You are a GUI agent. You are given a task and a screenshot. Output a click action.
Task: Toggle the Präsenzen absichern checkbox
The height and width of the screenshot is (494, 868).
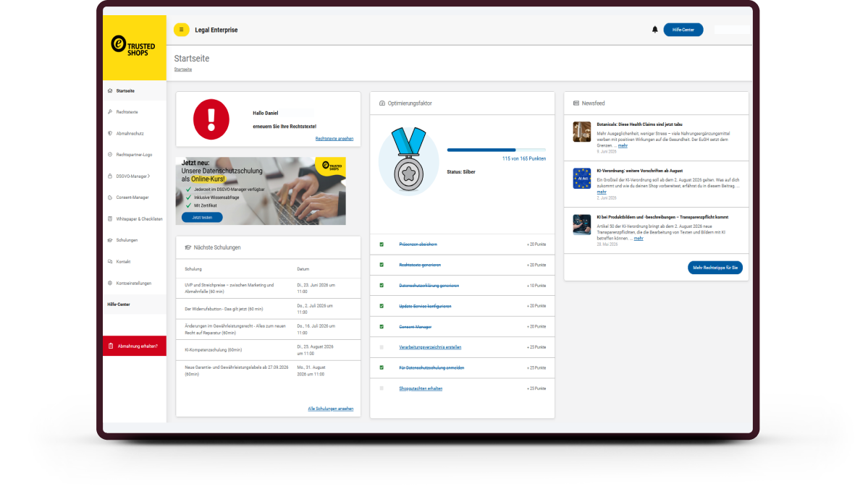(x=382, y=244)
